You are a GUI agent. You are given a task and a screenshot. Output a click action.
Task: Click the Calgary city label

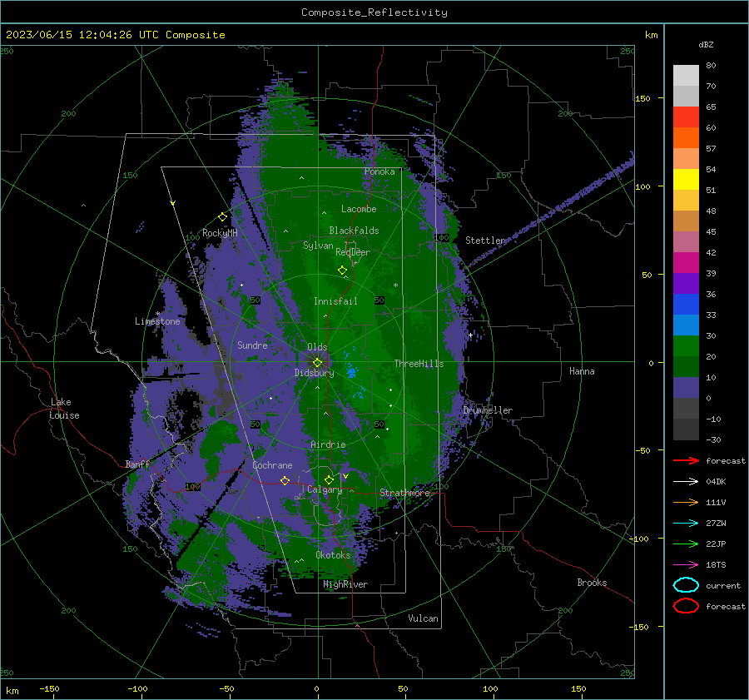325,489
